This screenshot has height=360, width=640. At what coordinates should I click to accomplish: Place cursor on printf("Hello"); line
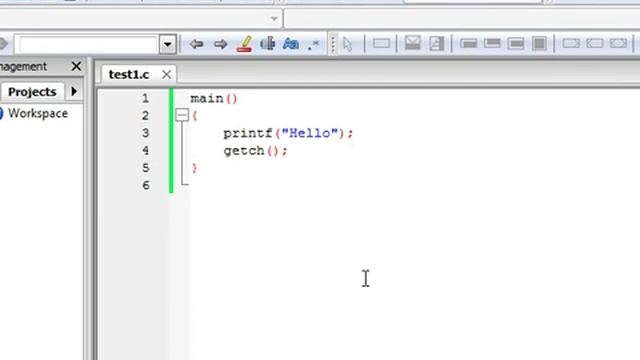point(288,133)
